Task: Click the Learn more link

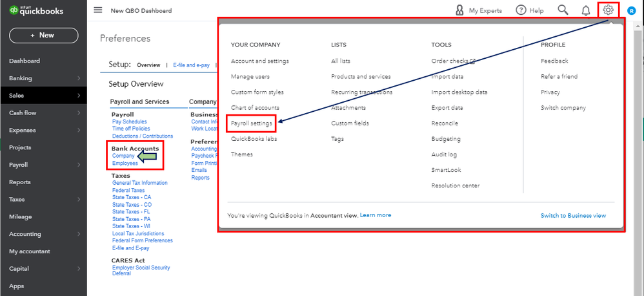Action: pos(376,215)
